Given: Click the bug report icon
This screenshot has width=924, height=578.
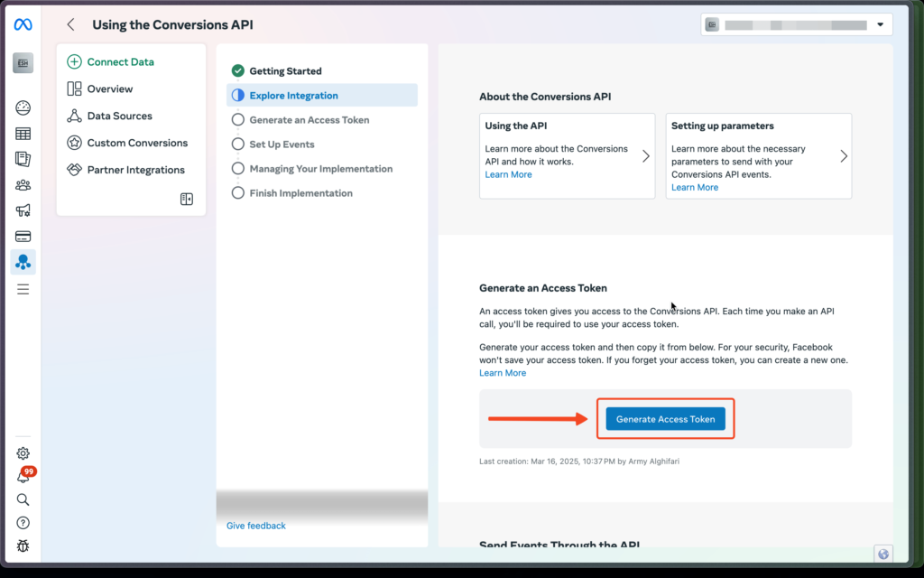Looking at the screenshot, I should coord(23,545).
